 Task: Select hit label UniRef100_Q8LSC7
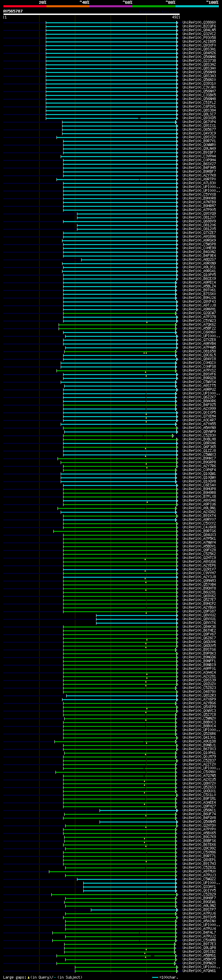(199, 114)
